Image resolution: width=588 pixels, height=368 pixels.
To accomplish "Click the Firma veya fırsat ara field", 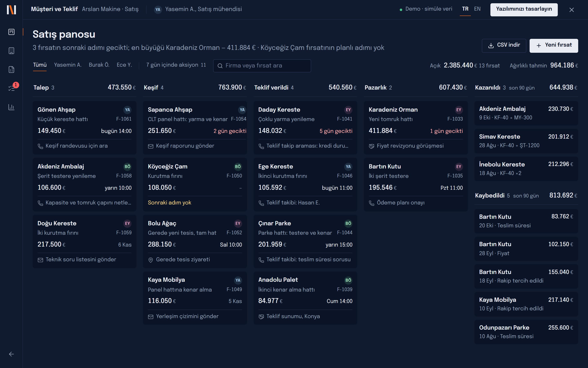I will pos(262,66).
